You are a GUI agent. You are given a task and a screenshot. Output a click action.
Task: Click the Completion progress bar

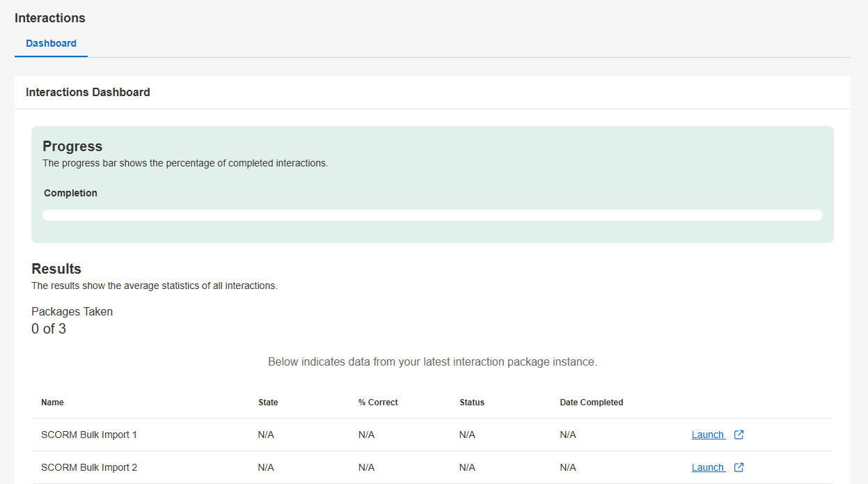click(x=432, y=215)
